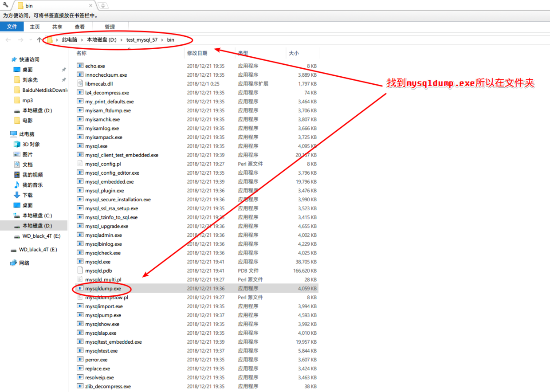The image size is (550, 392).
Task: Click the mp3 folder icon
Action: (x=17, y=100)
